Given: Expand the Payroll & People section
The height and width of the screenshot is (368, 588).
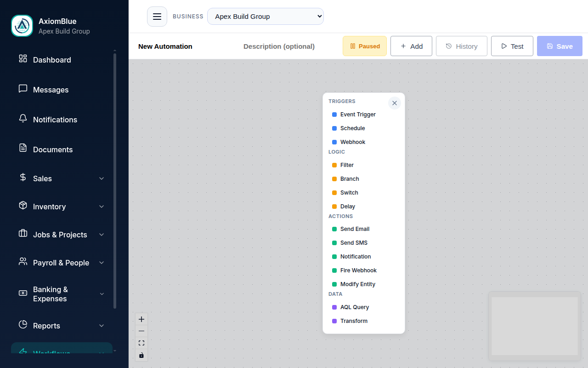Looking at the screenshot, I should [102, 263].
